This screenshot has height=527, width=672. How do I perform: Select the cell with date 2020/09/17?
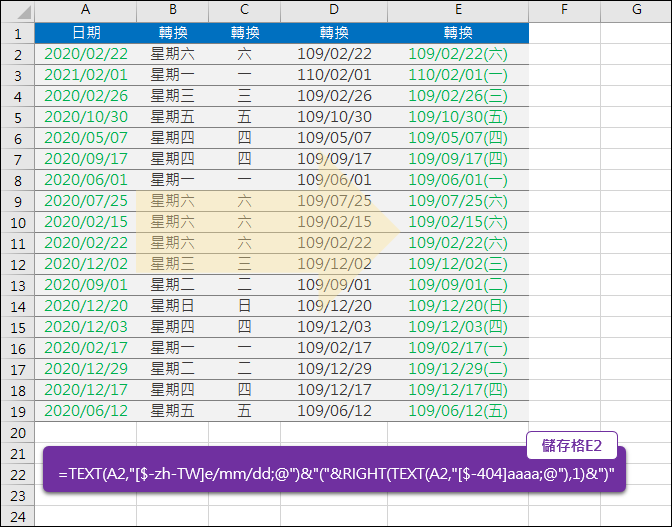point(86,159)
